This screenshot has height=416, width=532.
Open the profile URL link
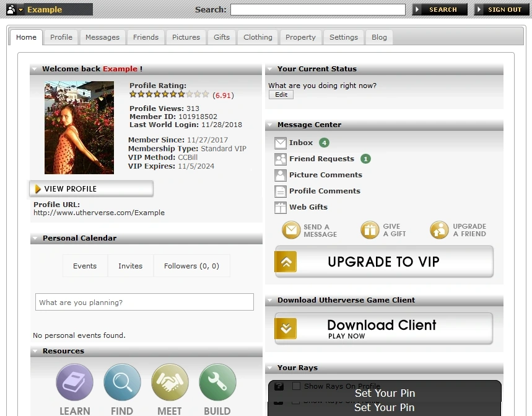(98, 213)
